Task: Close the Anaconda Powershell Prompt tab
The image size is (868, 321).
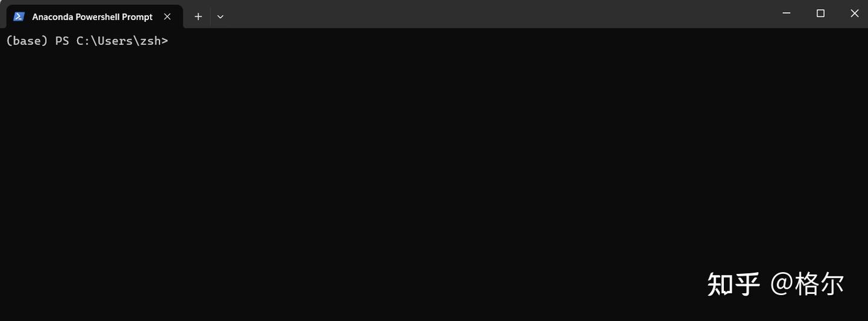Action: point(168,16)
